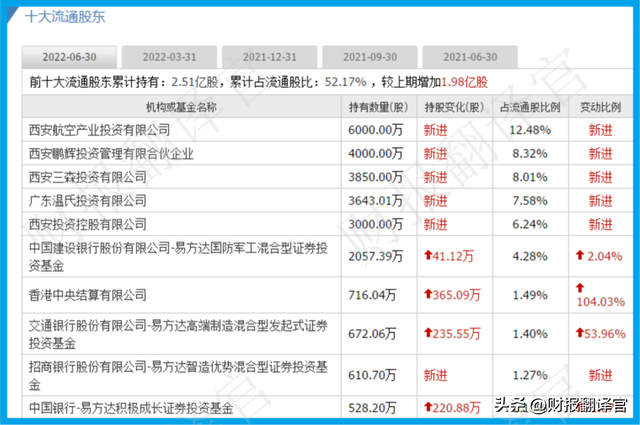Click the 610.70万 holding value
The width and height of the screenshot is (640, 425).
pos(372,375)
